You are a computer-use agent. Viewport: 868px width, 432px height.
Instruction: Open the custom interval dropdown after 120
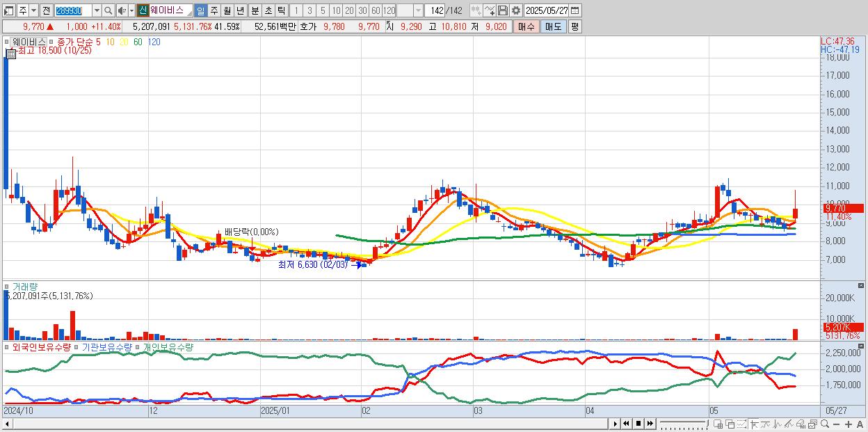(x=418, y=10)
